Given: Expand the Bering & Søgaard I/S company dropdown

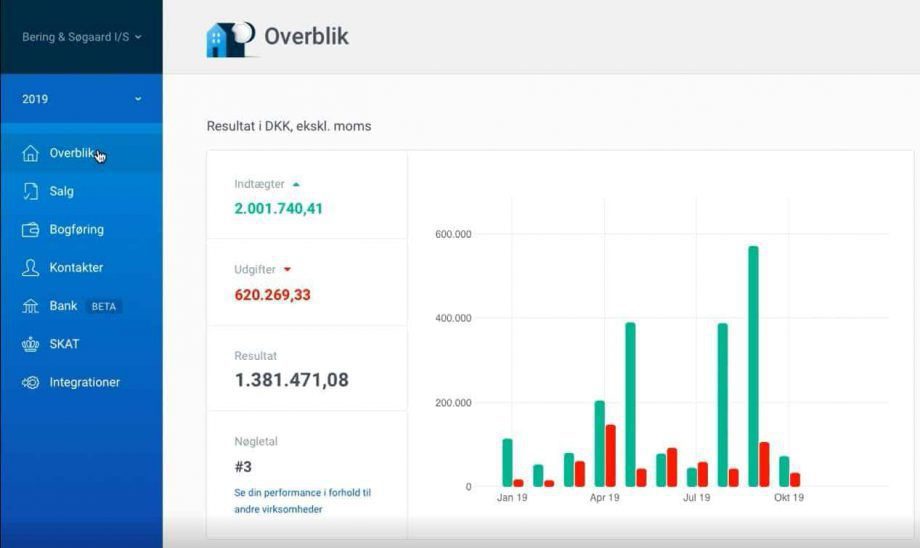Looking at the screenshot, I should [x=82, y=37].
